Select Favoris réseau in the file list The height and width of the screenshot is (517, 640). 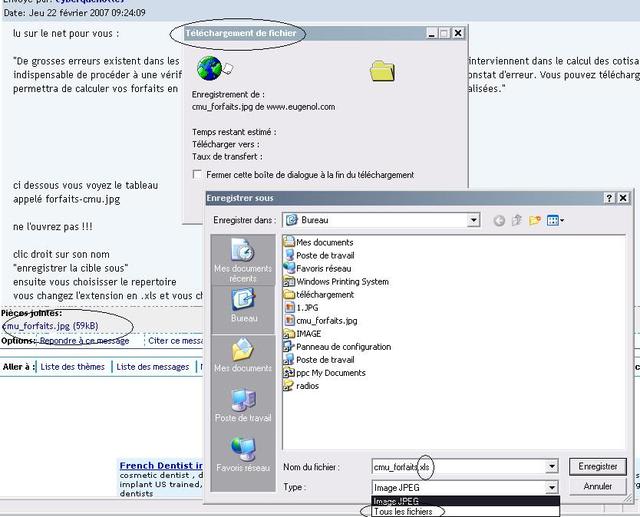pyautogui.click(x=318, y=268)
